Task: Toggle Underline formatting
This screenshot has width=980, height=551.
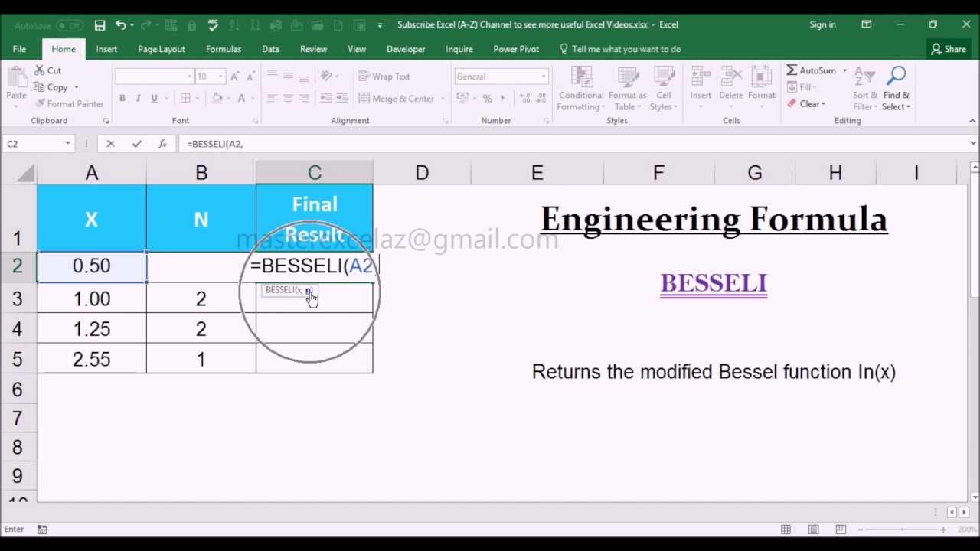Action: pyautogui.click(x=154, y=98)
